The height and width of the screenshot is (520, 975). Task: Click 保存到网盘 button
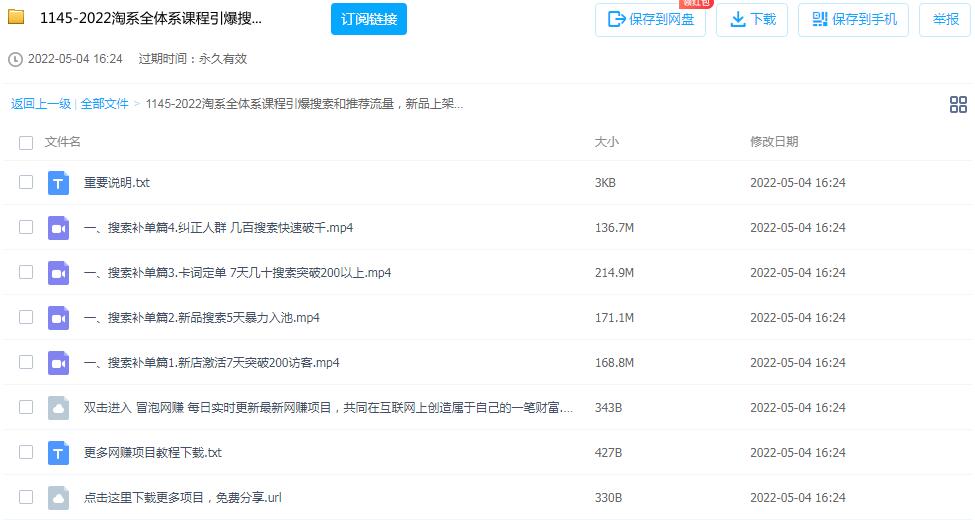650,20
